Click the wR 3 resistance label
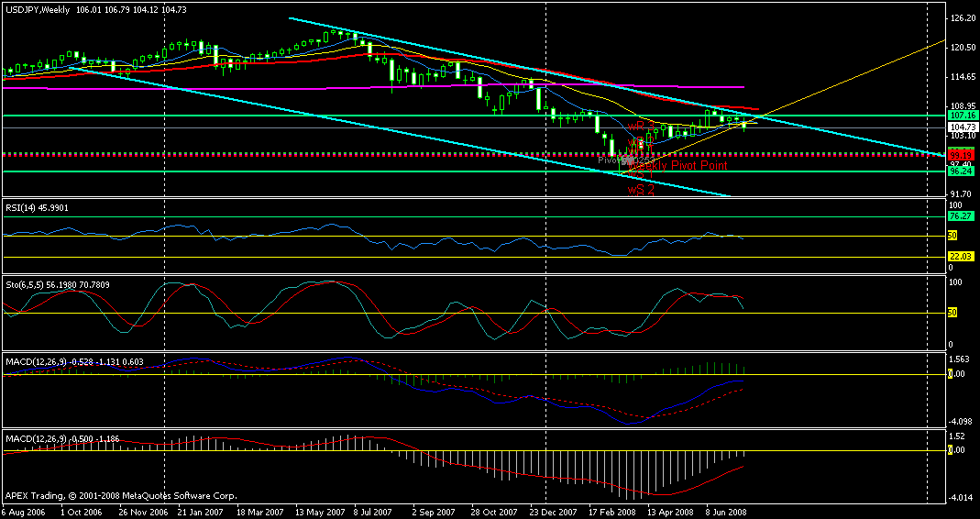Image resolution: width=980 pixels, height=519 pixels. (x=640, y=126)
